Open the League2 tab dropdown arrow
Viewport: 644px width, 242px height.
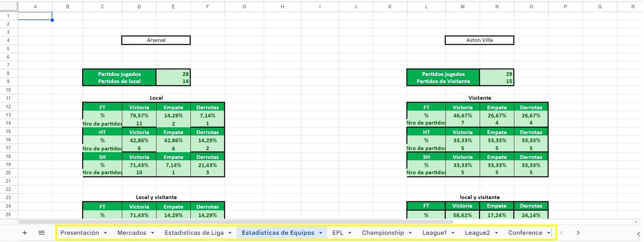point(496,233)
